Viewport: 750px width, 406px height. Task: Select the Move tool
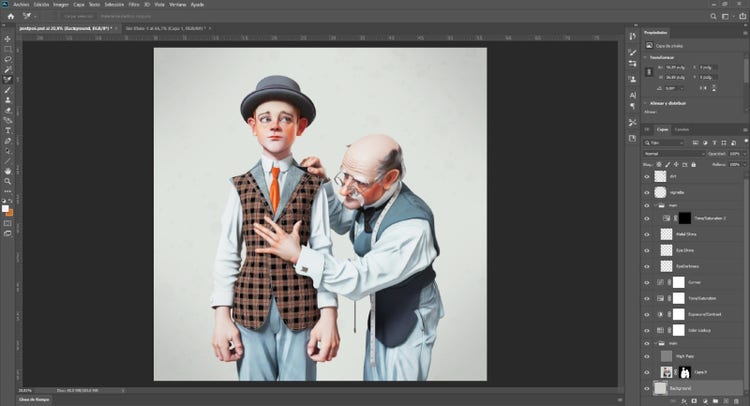pos(8,37)
